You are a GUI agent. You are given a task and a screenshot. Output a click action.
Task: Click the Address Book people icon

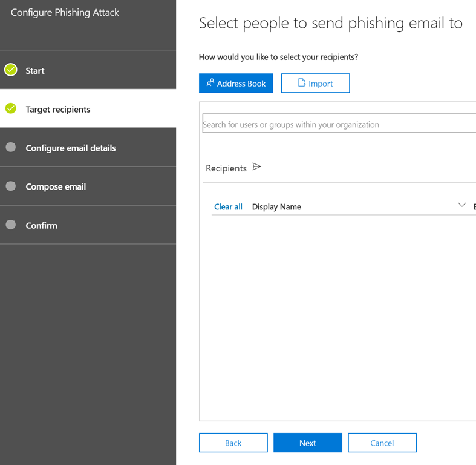[210, 83]
